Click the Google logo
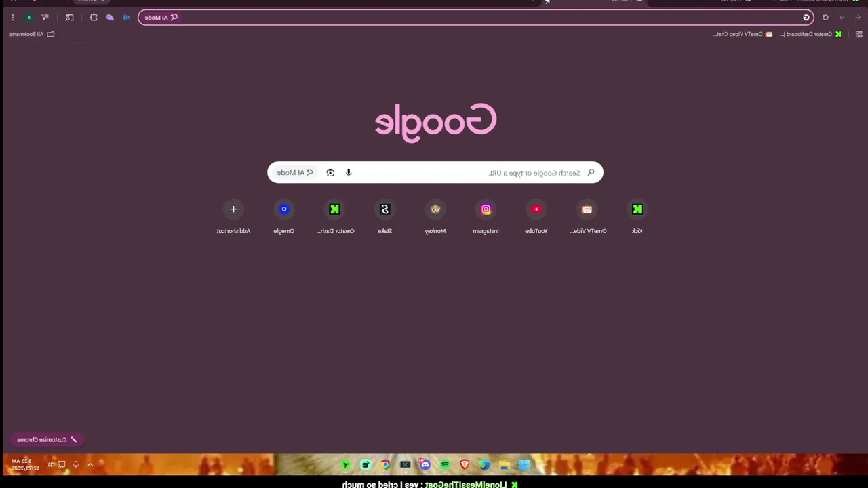The image size is (868, 488). pos(435,123)
